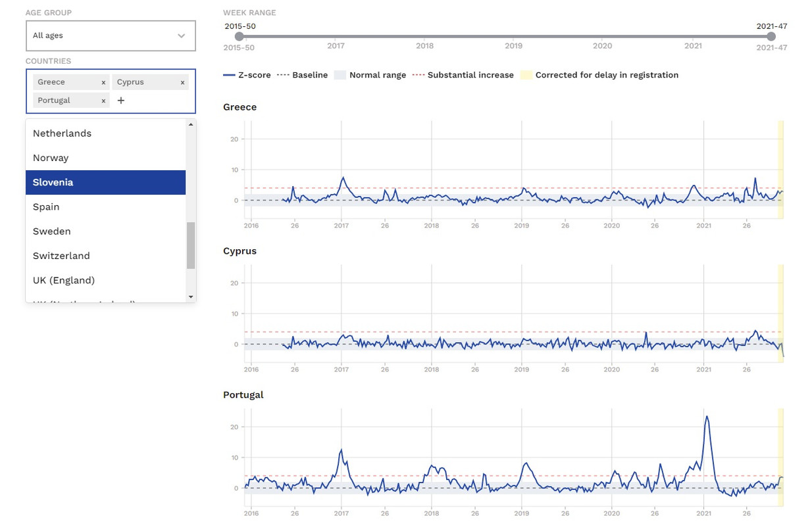
Task: Click Corrected for delay in registration legend
Action: (599, 75)
